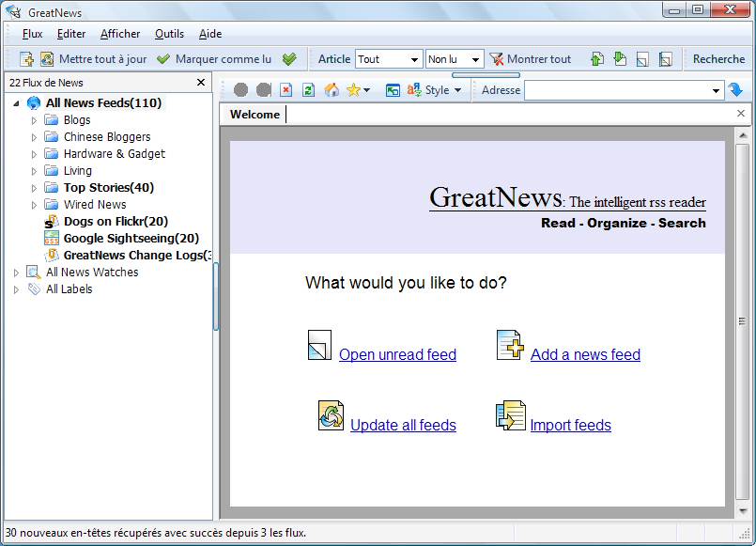Click the yellow star favorites icon
Image resolution: width=756 pixels, height=546 pixels.
[353, 89]
